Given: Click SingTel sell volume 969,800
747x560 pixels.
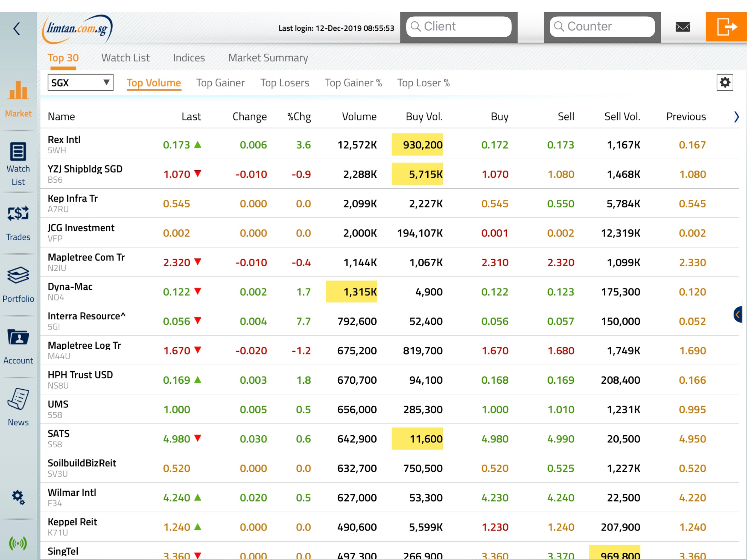Looking at the screenshot, I should pyautogui.click(x=615, y=553).
